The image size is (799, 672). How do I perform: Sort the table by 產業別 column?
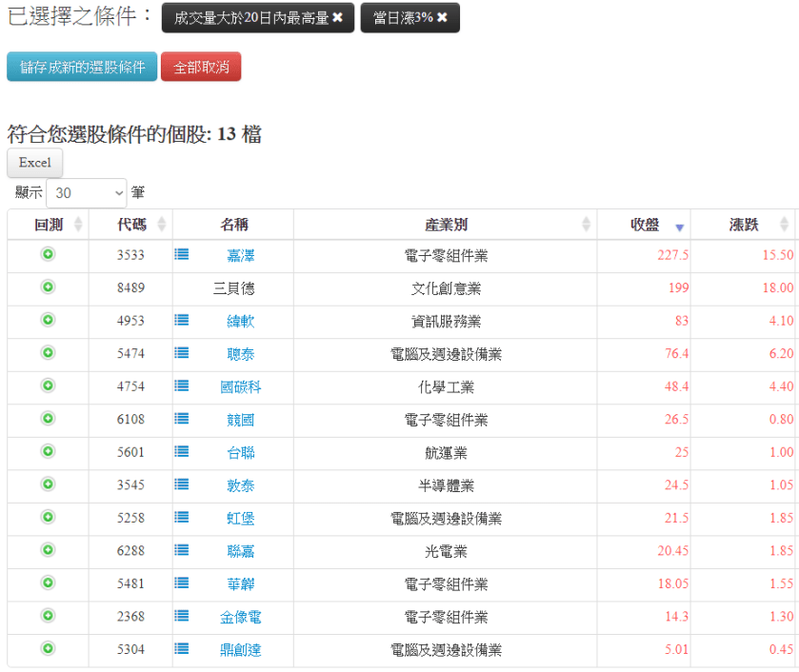point(446,225)
